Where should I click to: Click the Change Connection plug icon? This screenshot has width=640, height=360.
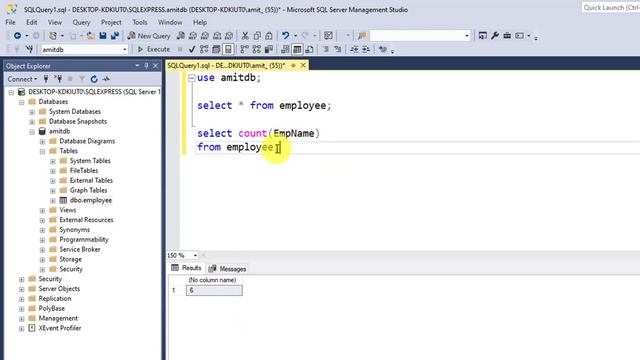(x=29, y=49)
